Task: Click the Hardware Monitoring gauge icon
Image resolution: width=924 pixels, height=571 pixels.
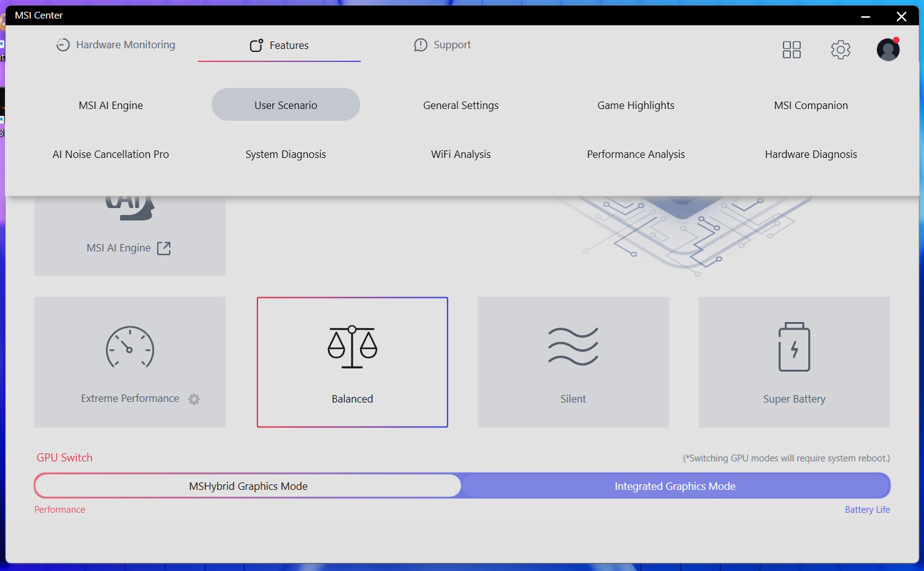Action: pos(63,45)
